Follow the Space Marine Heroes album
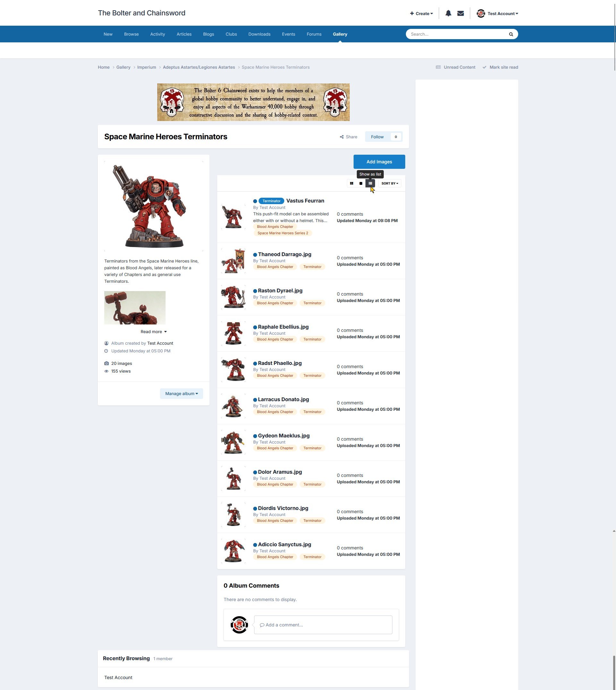Screen dimensions: 616x690 click(377, 137)
